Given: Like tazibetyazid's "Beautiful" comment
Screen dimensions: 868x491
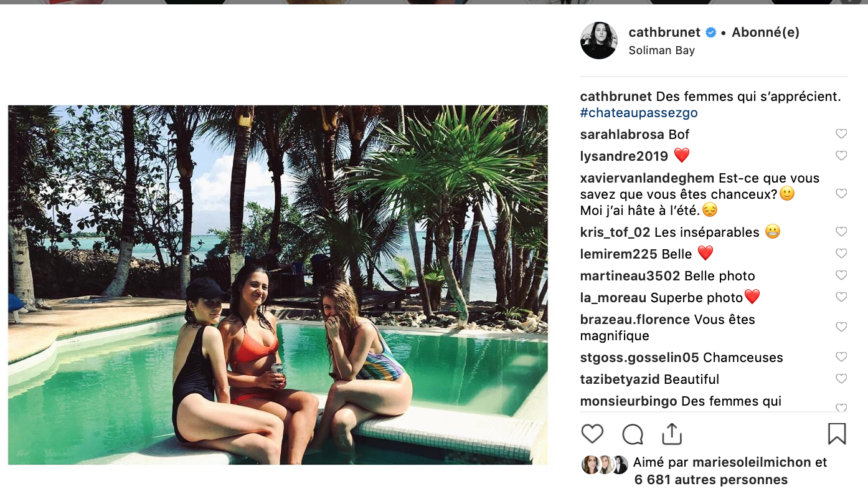Looking at the screenshot, I should coord(841,379).
